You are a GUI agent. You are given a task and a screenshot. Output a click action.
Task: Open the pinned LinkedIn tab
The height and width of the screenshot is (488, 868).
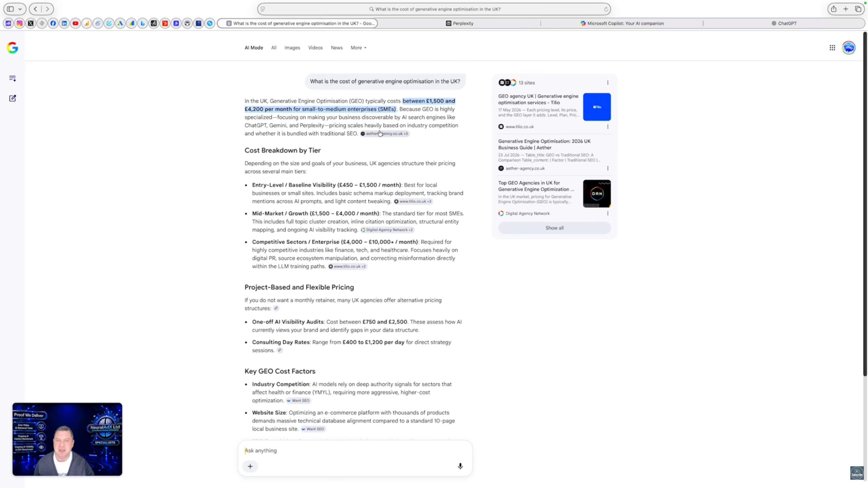click(x=64, y=23)
